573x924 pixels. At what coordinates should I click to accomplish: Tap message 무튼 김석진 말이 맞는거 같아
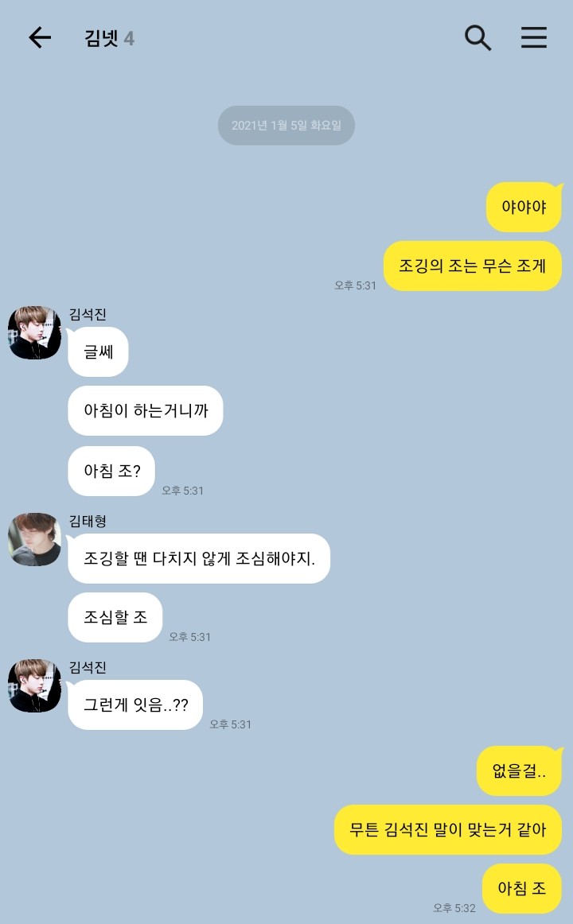pos(448,829)
